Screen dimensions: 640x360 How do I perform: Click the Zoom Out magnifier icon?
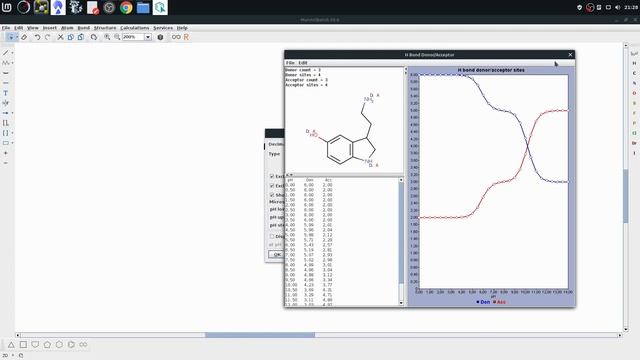point(117,37)
